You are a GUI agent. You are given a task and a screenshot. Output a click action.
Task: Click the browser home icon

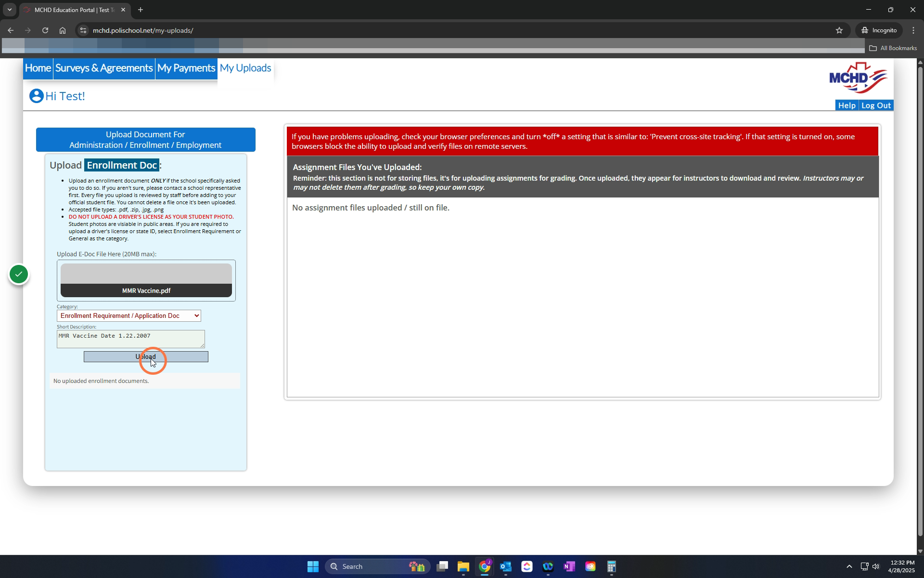[63, 30]
